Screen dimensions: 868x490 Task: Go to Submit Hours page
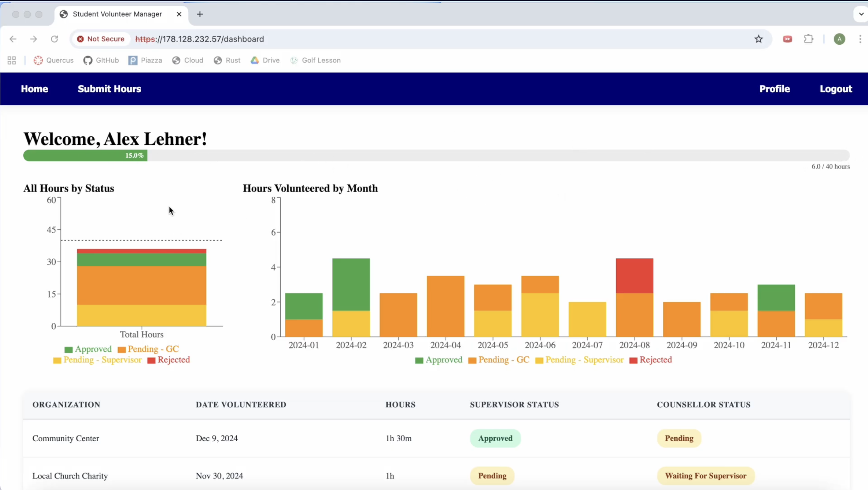click(109, 89)
